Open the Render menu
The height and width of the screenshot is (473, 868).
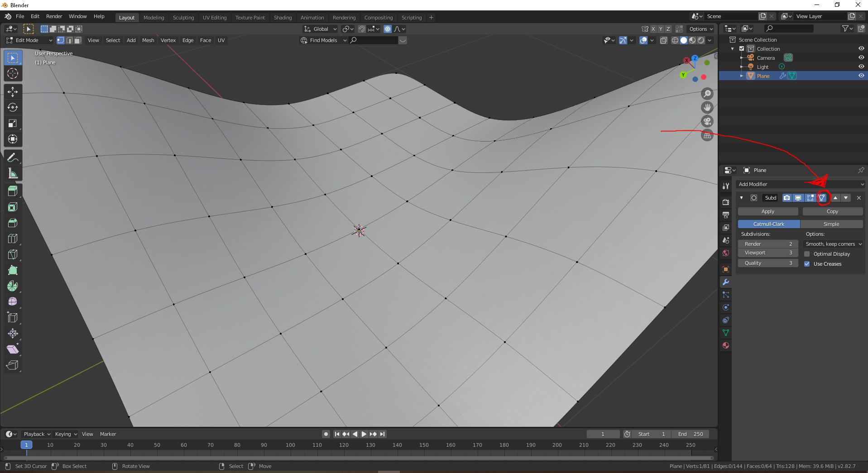pos(54,16)
